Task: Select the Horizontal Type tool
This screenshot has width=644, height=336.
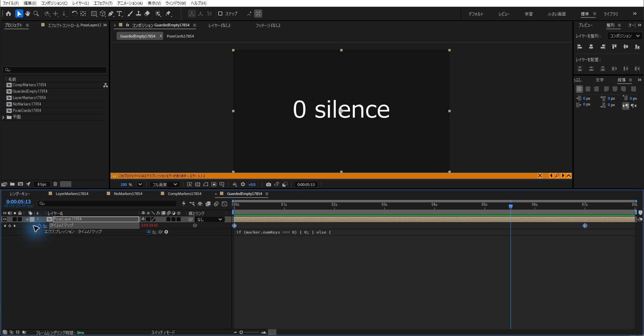Action: 119,14
